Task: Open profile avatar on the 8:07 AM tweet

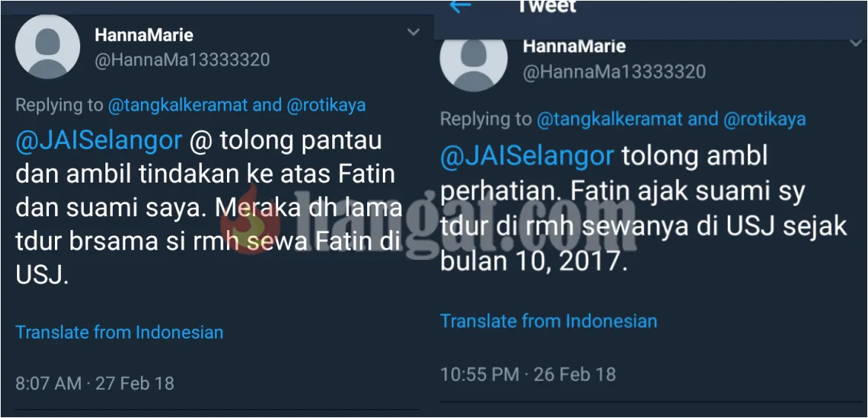Action: click(47, 47)
